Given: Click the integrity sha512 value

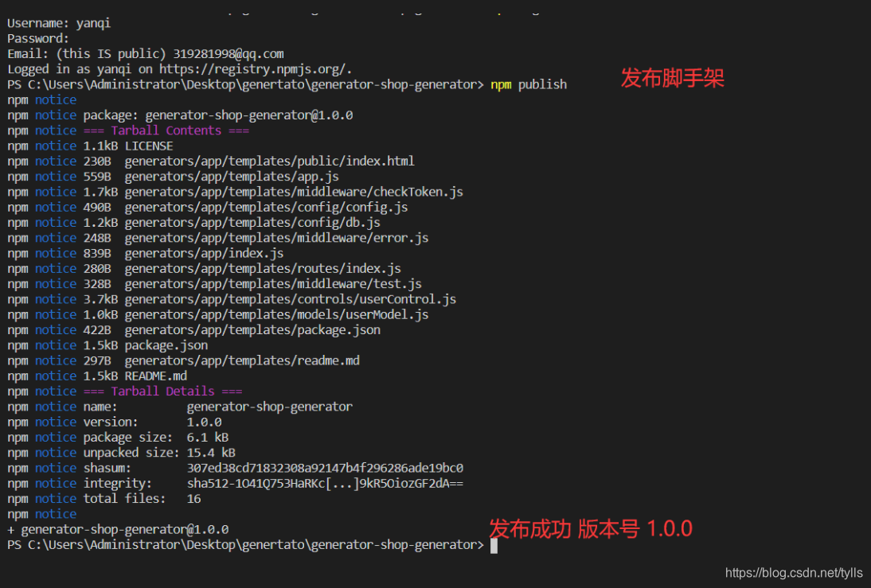Looking at the screenshot, I should click(x=325, y=484).
